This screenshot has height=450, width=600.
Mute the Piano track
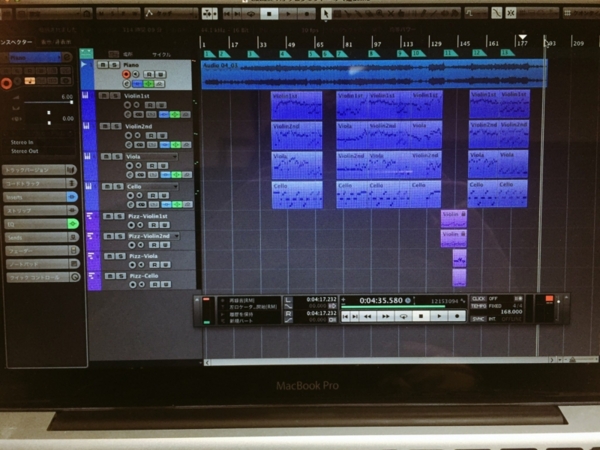click(102, 65)
